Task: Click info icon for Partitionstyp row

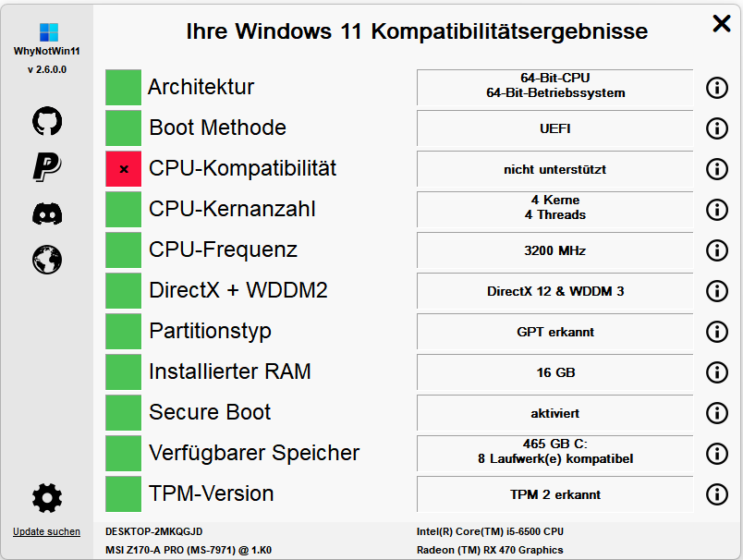Action: (x=717, y=332)
